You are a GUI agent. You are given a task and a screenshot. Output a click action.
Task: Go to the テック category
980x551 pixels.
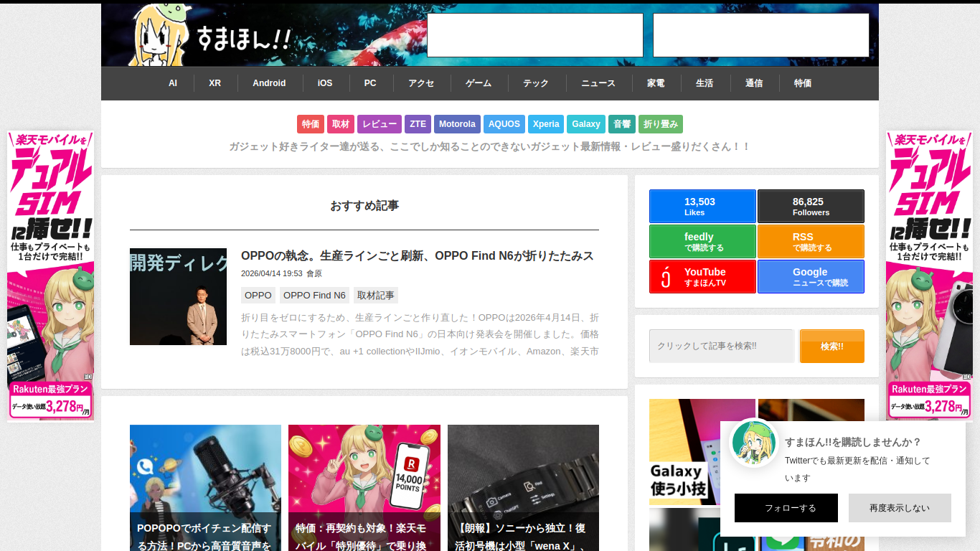point(536,83)
